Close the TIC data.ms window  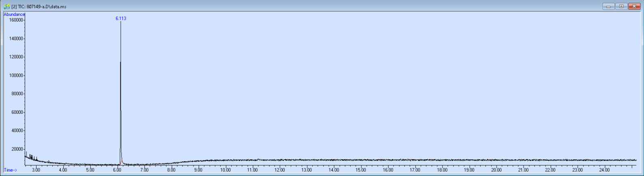pos(634,6)
